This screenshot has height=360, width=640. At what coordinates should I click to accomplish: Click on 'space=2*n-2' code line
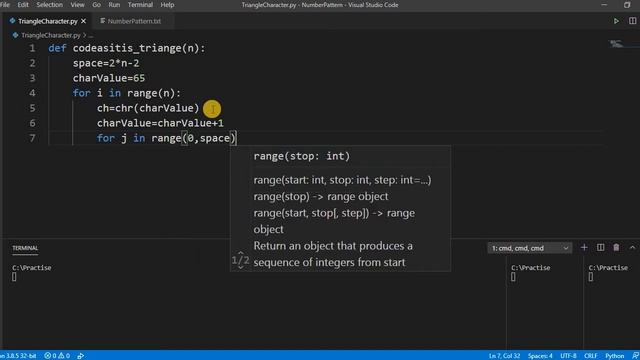pos(106,63)
